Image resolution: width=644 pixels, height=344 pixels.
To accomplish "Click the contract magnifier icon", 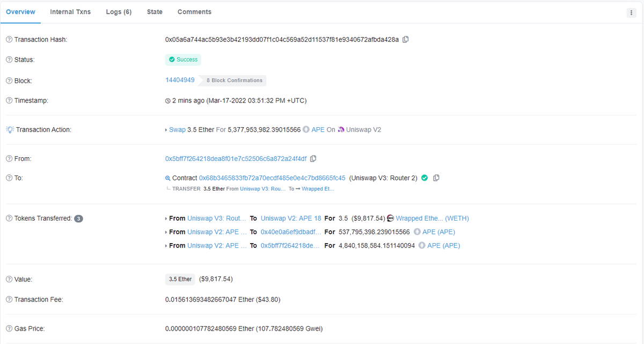I will click(168, 178).
